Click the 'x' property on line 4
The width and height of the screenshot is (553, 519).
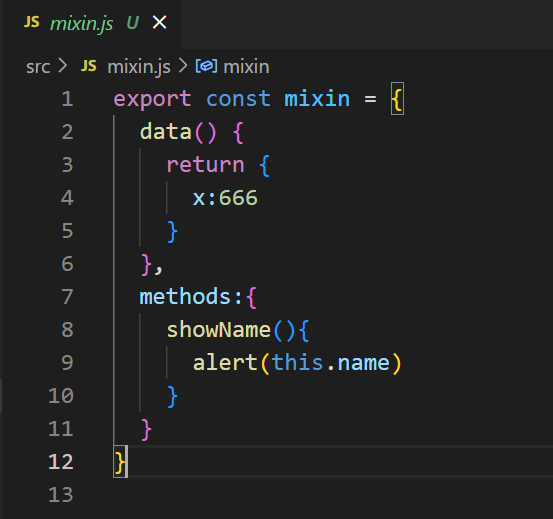click(x=199, y=199)
